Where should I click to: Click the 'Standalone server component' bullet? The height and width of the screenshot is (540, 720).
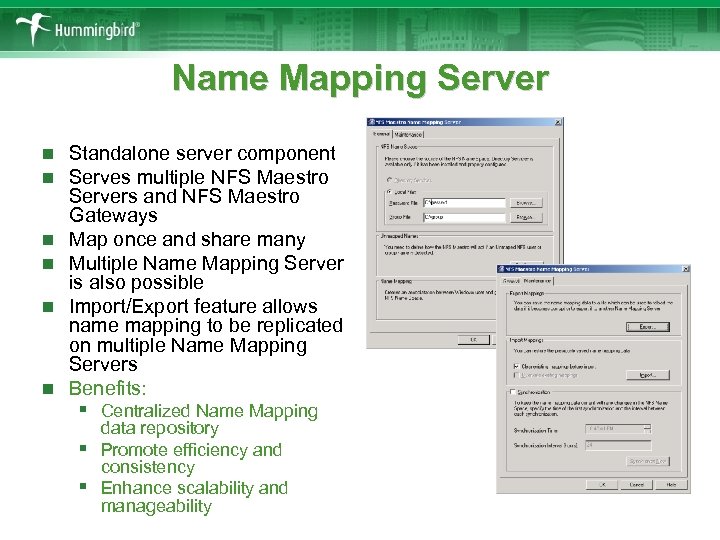coord(202,153)
